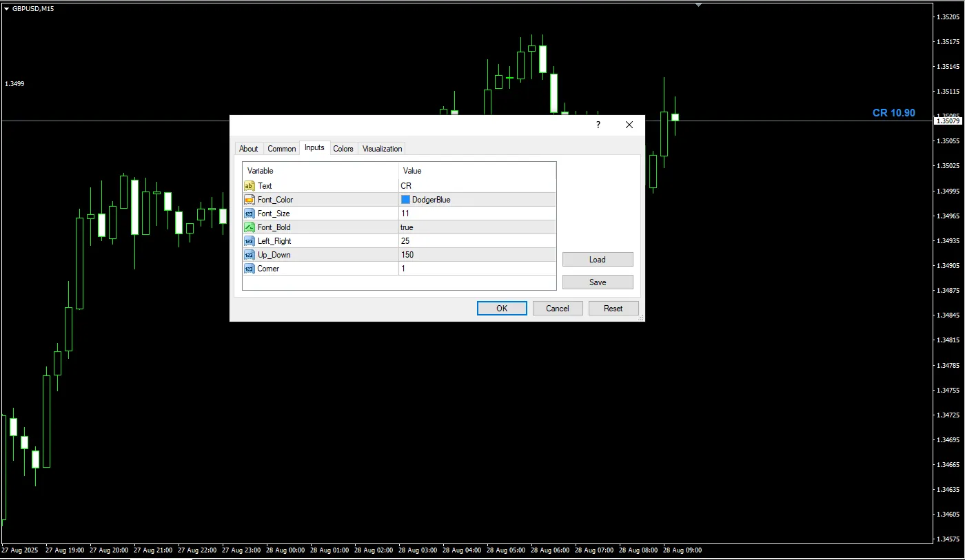Click the Save button

[598, 282]
